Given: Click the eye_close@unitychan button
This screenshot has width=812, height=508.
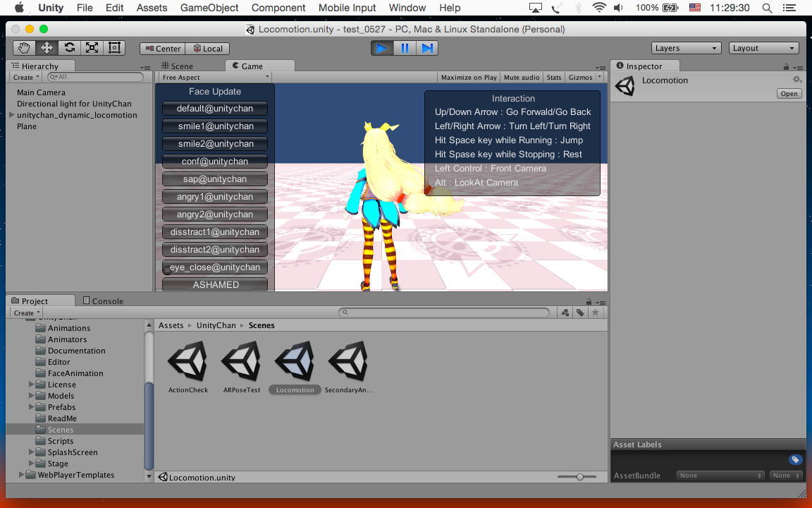Looking at the screenshot, I should (215, 267).
